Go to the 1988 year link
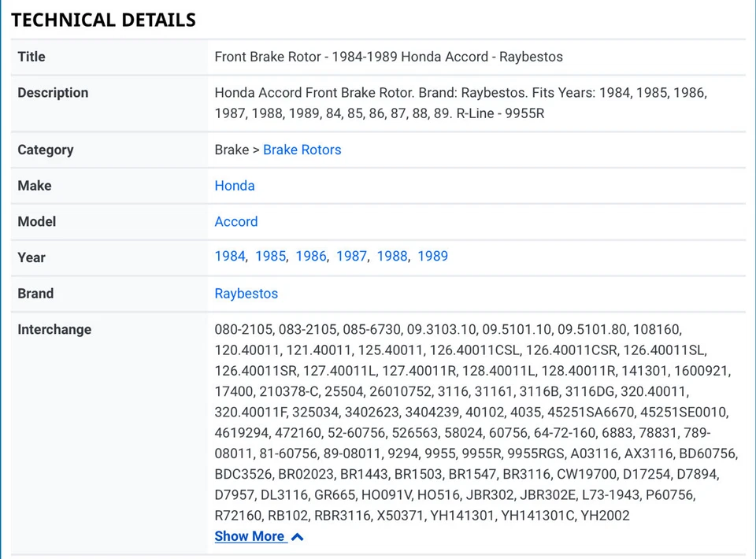 392,257
